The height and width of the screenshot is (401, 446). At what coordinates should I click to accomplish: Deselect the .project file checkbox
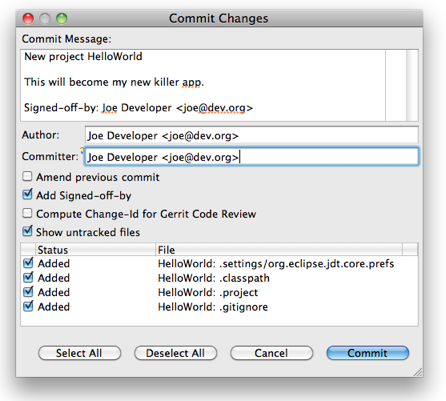28,292
